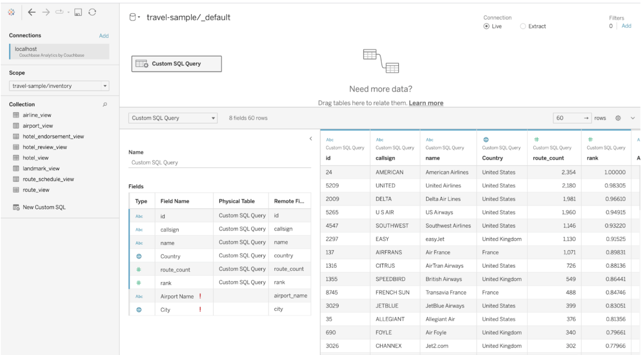
Task: Click the rank column header
Action: pos(592,158)
